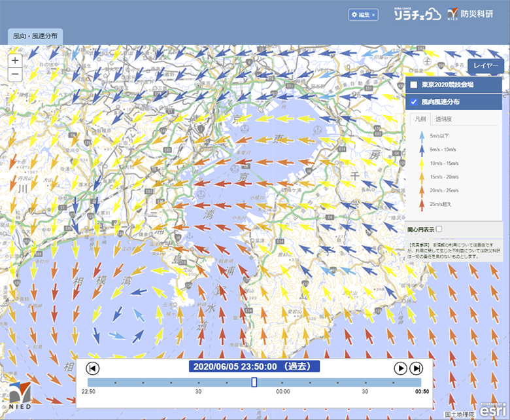
Task: Play the wind animation
Action: 400,368
